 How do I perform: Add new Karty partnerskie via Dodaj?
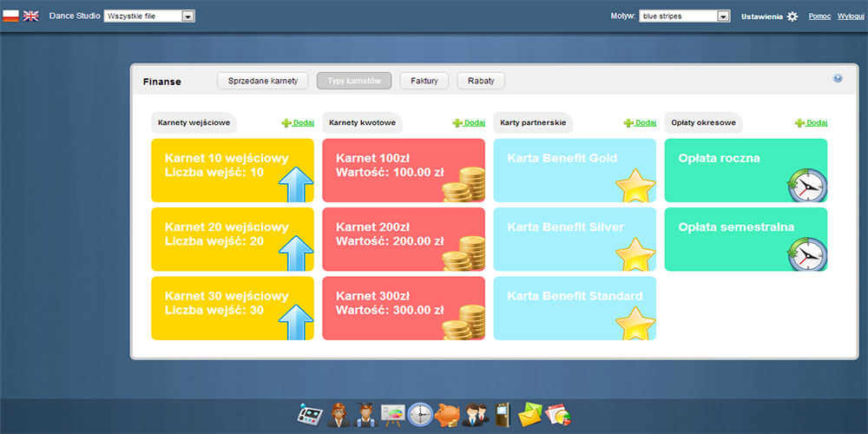640,123
